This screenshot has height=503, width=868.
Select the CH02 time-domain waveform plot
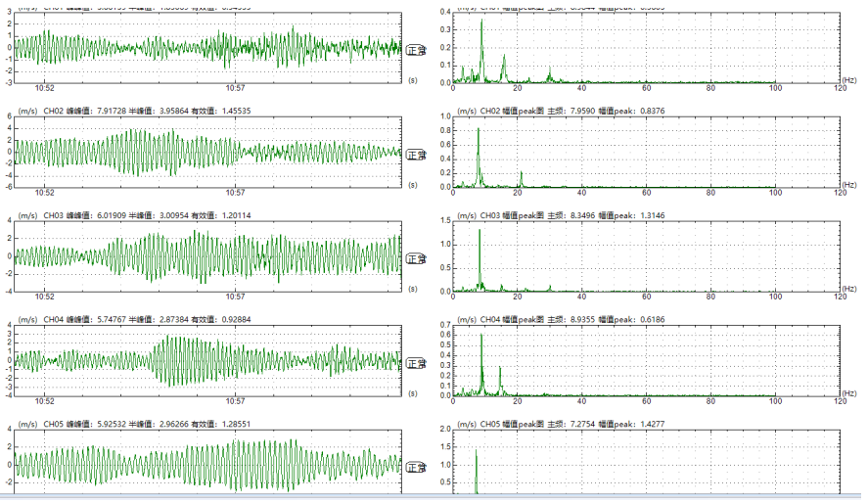click(x=206, y=152)
